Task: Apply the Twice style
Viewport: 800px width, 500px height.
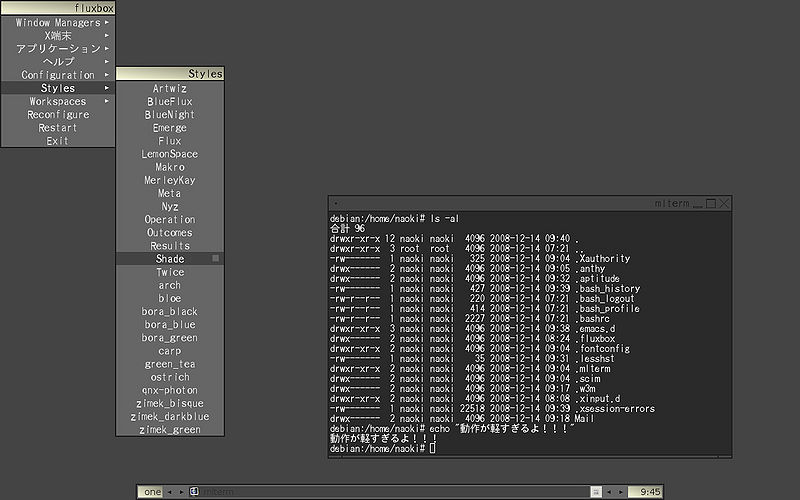Action: 170,272
